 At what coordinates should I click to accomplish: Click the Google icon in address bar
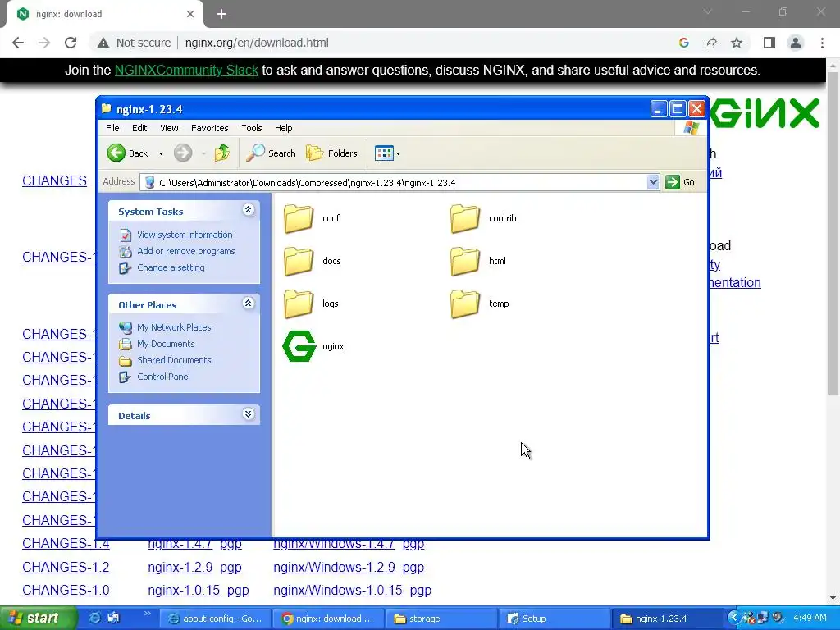pos(683,43)
